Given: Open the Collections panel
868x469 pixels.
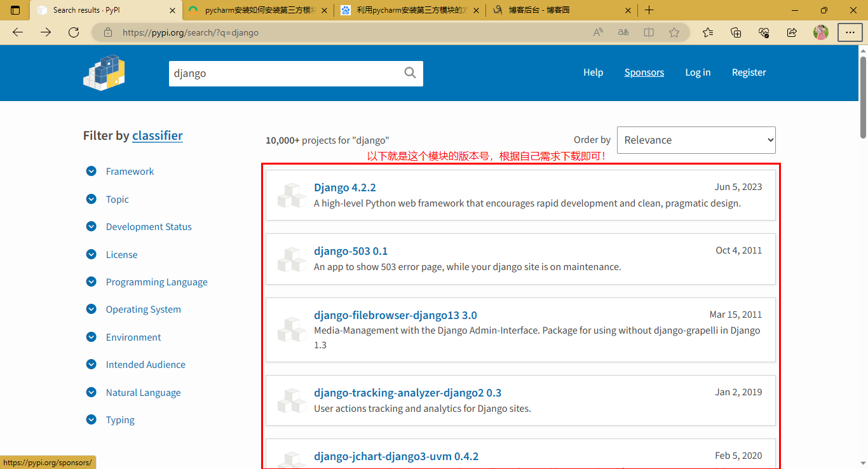Looking at the screenshot, I should (x=736, y=32).
